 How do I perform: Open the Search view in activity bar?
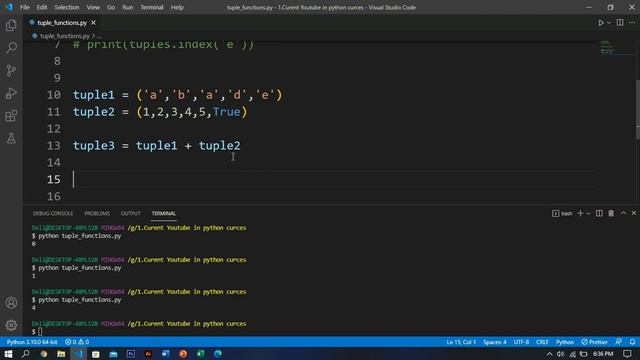pos(11,48)
